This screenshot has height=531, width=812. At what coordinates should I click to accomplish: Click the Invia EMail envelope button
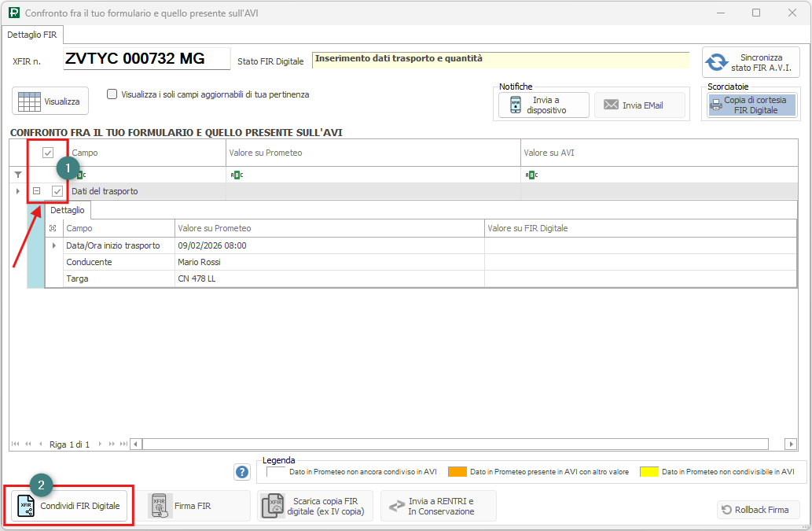639,105
